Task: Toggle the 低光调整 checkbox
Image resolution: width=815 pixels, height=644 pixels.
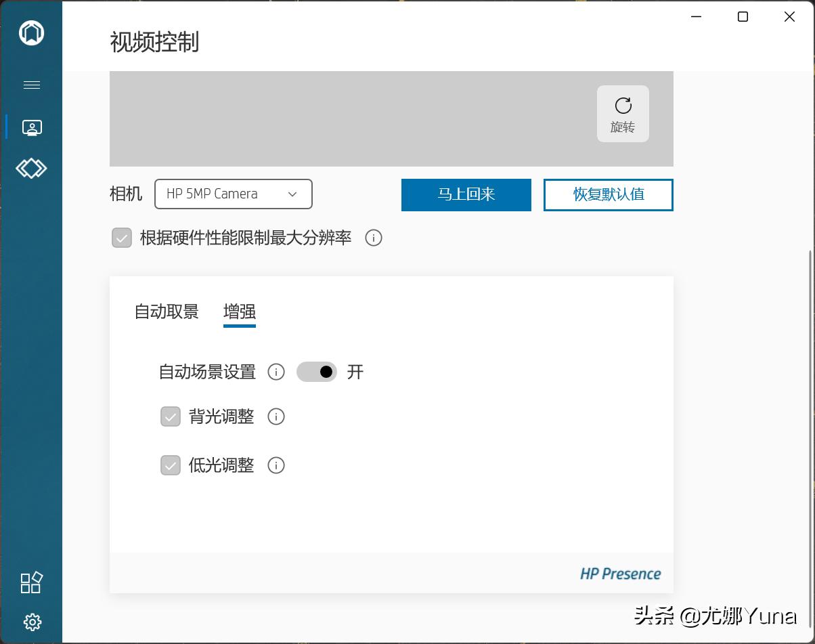Action: coord(170,465)
